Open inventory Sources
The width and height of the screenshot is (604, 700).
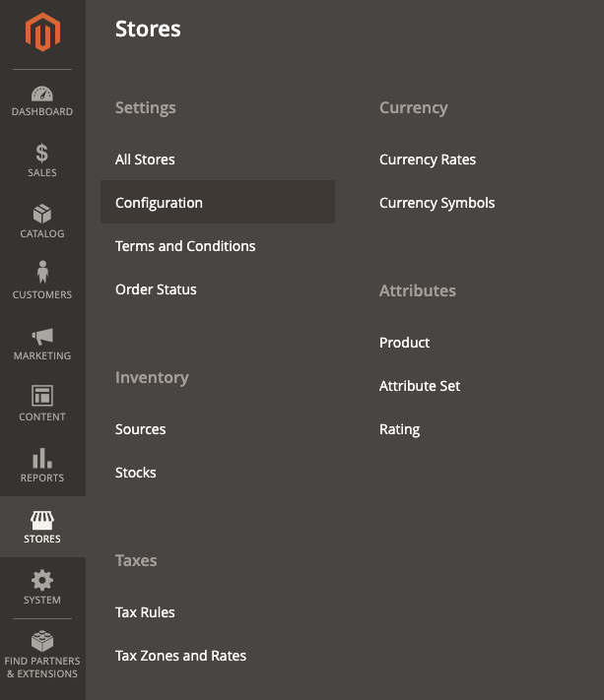point(140,429)
